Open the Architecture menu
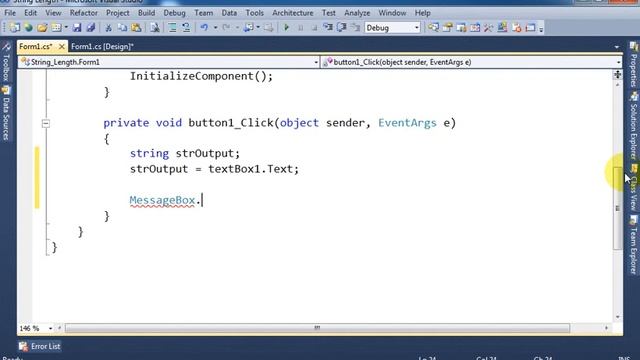The width and height of the screenshot is (640, 360). pyautogui.click(x=293, y=13)
